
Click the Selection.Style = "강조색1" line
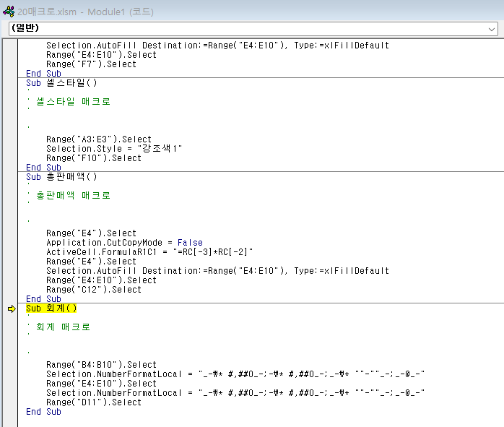tap(114, 149)
